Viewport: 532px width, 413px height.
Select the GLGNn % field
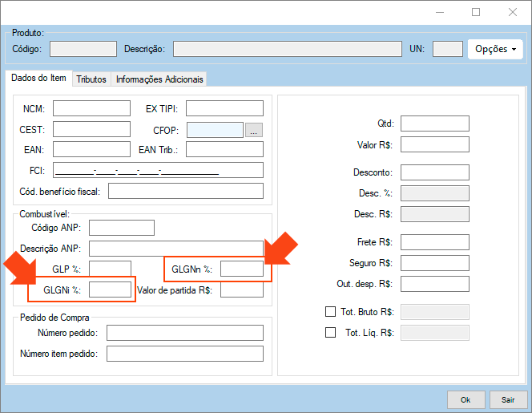click(241, 269)
